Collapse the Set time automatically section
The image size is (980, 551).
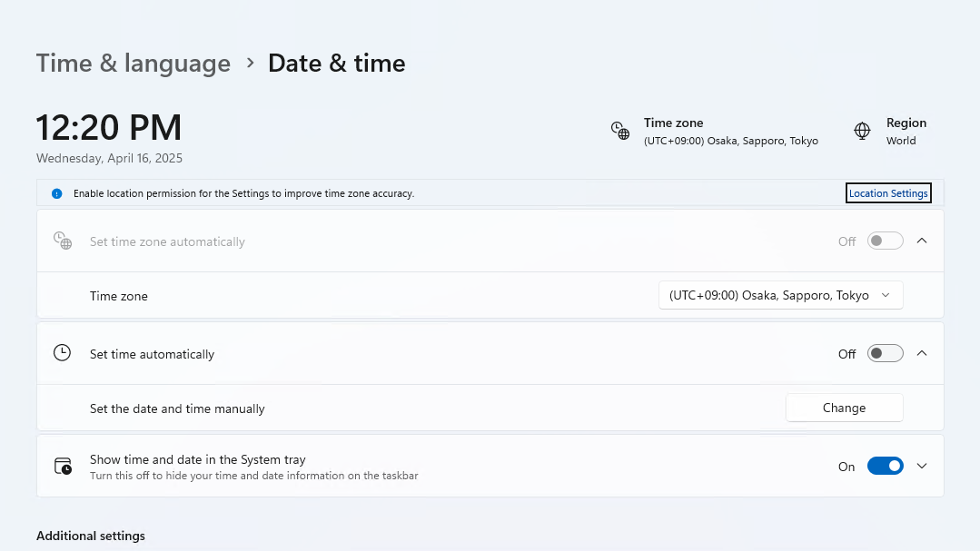pos(922,353)
